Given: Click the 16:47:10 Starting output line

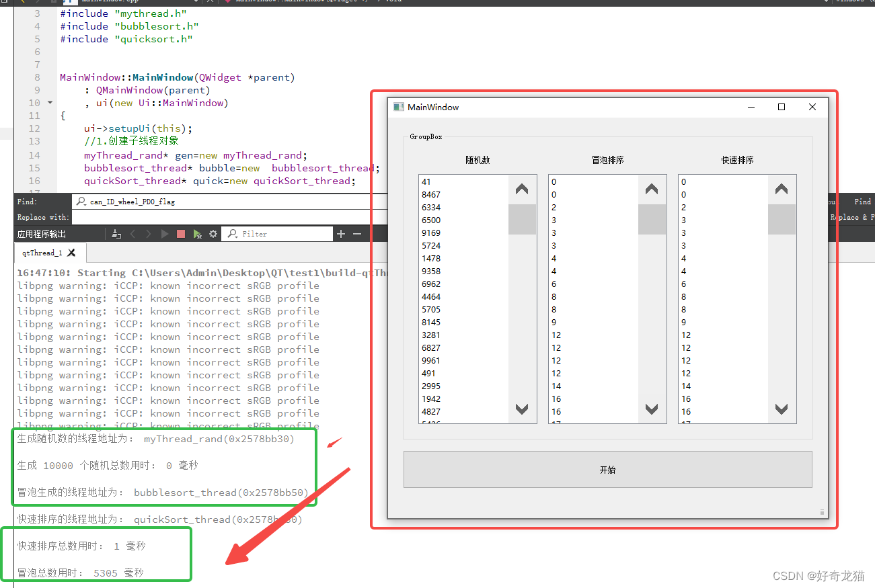Looking at the screenshot, I should pyautogui.click(x=202, y=273).
